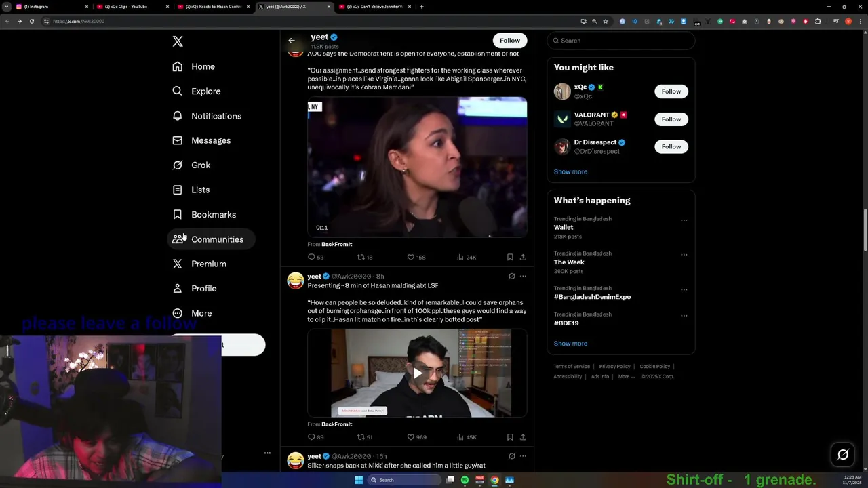Open options for The Week trend
This screenshot has height=488, width=868.
(684, 255)
